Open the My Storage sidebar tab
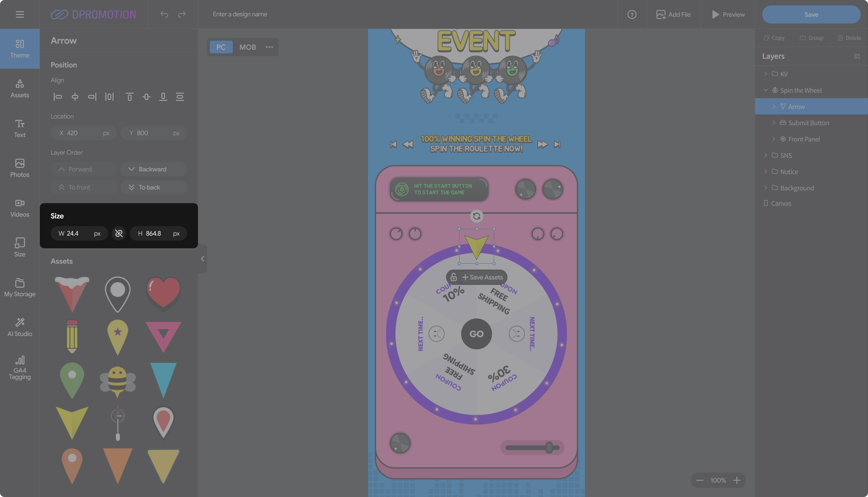This screenshot has width=868, height=497. pyautogui.click(x=19, y=287)
